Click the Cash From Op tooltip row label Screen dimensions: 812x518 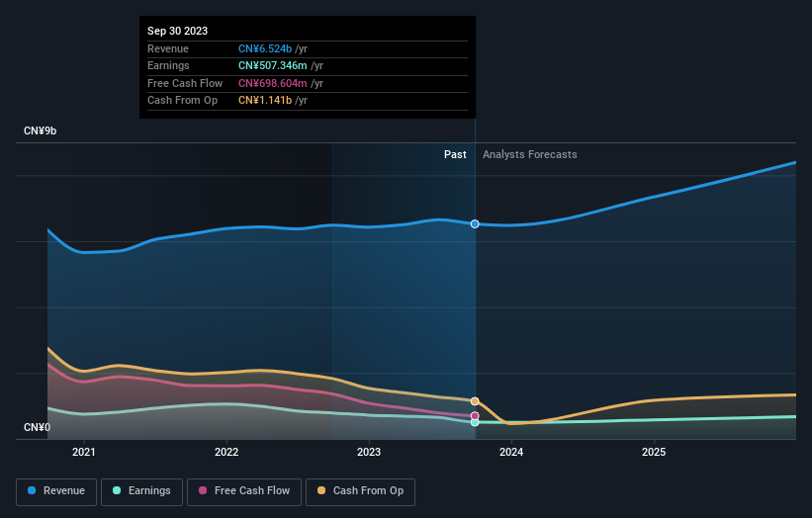pyautogui.click(x=182, y=101)
